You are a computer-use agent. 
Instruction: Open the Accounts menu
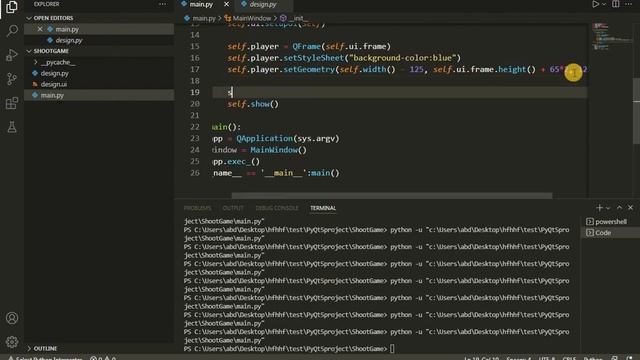click(12, 318)
